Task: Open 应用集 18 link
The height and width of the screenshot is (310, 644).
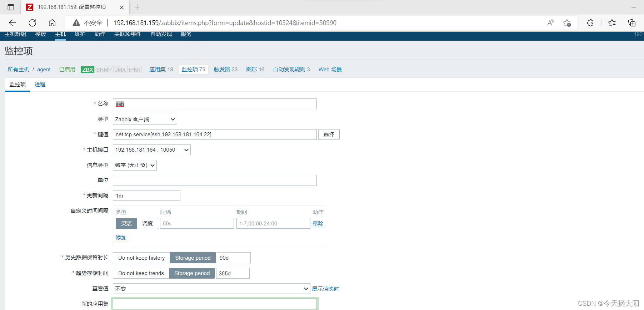Action: pyautogui.click(x=161, y=70)
